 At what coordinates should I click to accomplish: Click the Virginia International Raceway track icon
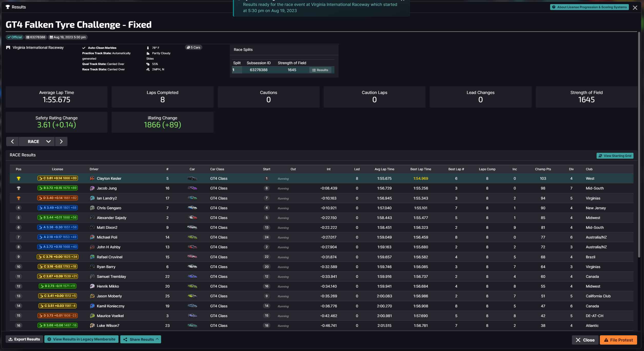pyautogui.click(x=8, y=48)
